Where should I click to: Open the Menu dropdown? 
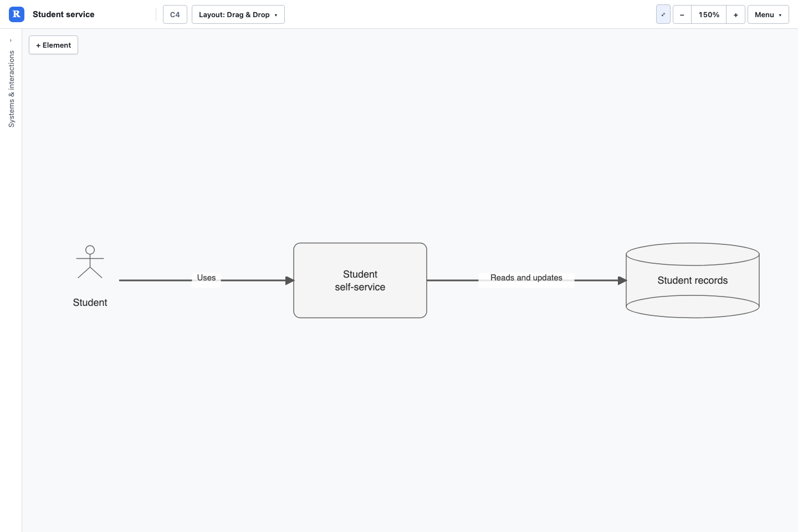click(x=768, y=14)
